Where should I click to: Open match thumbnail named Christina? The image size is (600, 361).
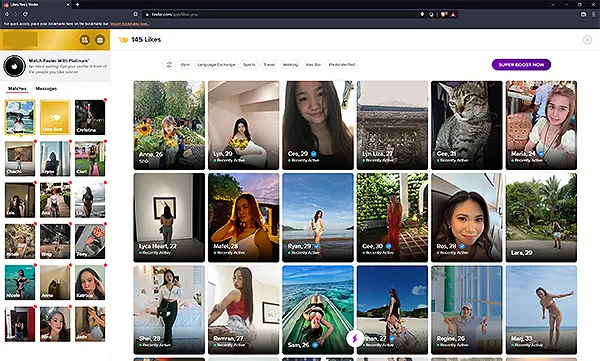click(90, 117)
